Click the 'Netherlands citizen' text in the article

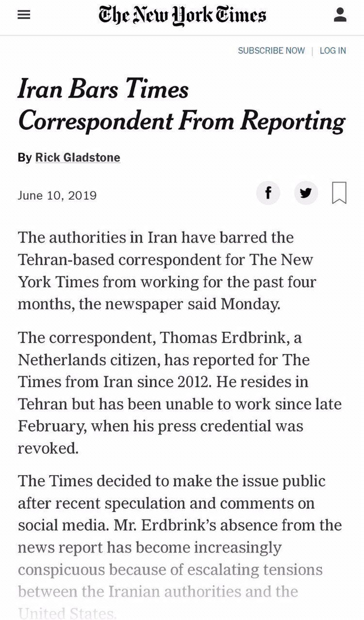pos(88,360)
